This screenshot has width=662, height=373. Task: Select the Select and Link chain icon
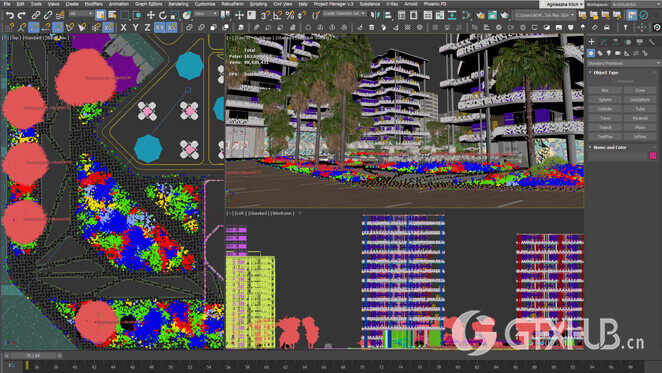pos(36,15)
